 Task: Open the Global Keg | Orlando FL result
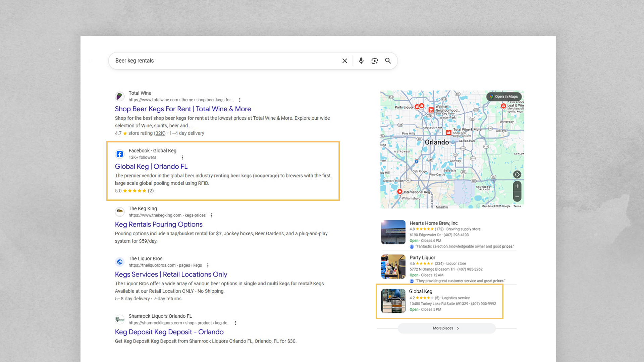click(151, 166)
